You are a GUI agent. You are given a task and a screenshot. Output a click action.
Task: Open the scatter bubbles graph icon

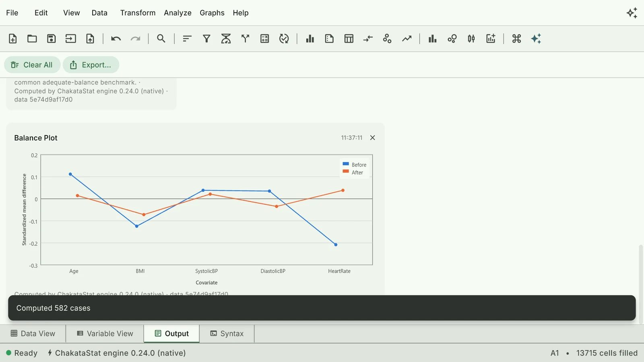(452, 39)
